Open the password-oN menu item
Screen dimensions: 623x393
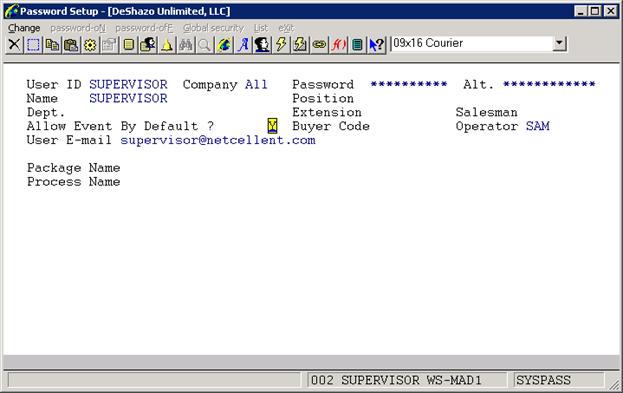pos(78,28)
